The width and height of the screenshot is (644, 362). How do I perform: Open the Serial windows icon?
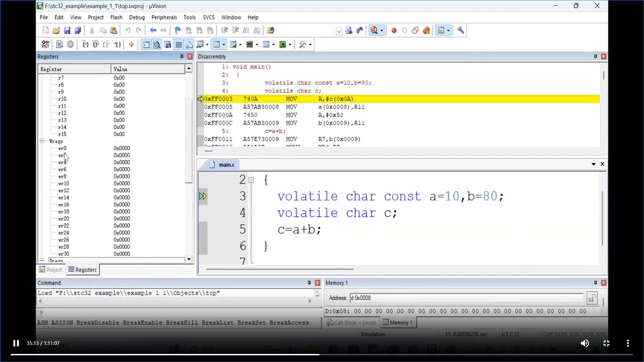click(233, 45)
